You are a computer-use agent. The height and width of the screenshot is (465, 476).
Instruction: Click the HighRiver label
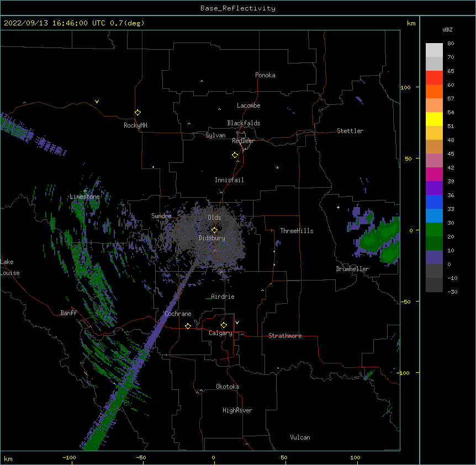(237, 410)
